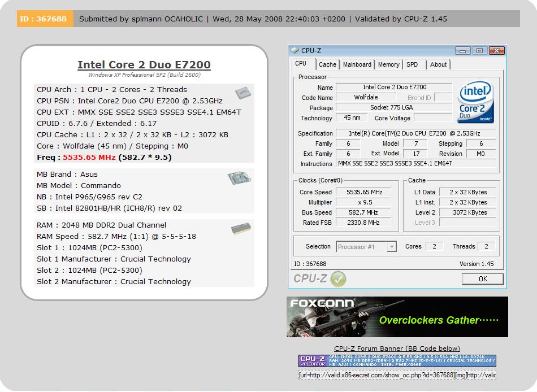Click the L1 Data value 2 x 32 KBytes
Image resolution: width=537 pixels, height=392 pixels.
click(x=468, y=193)
